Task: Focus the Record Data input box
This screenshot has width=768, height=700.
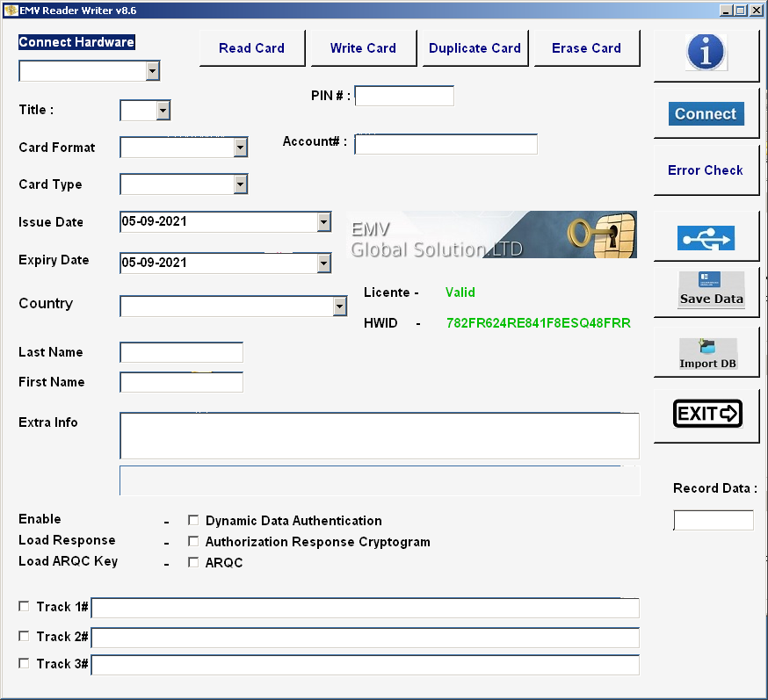Action: point(714,521)
